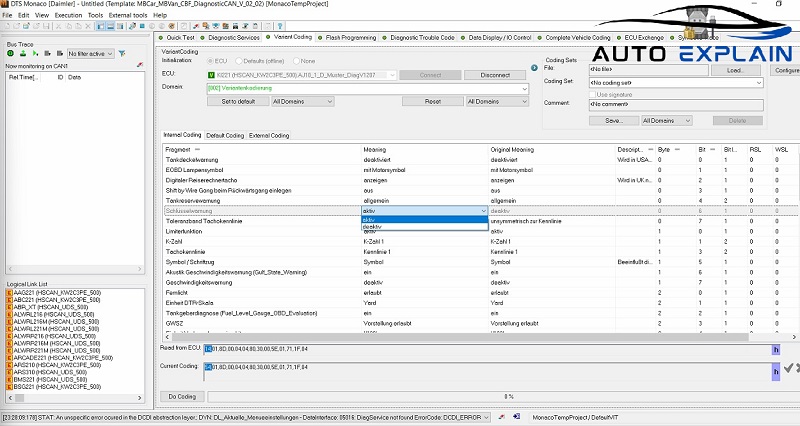Click the Do Coding progress bar
800x426 pixels.
507,397
